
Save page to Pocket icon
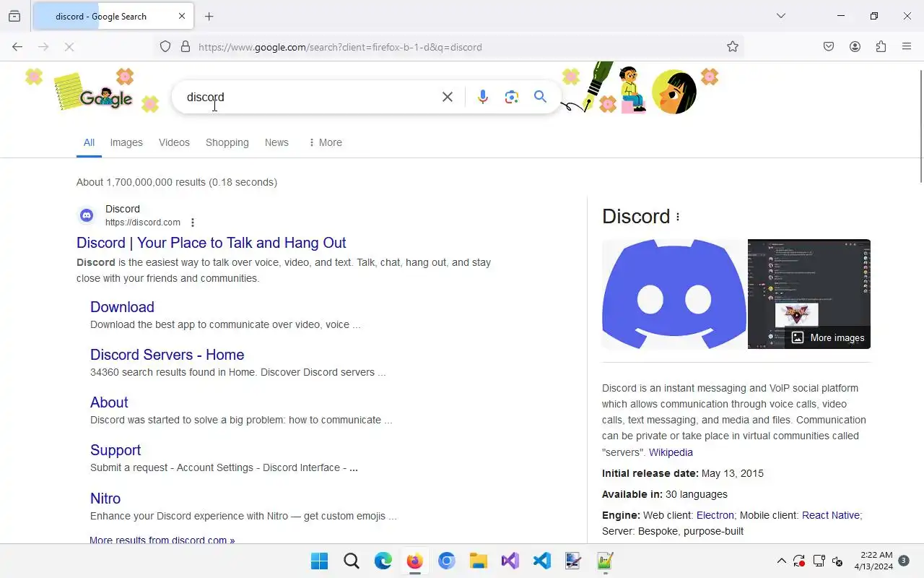[x=829, y=47]
